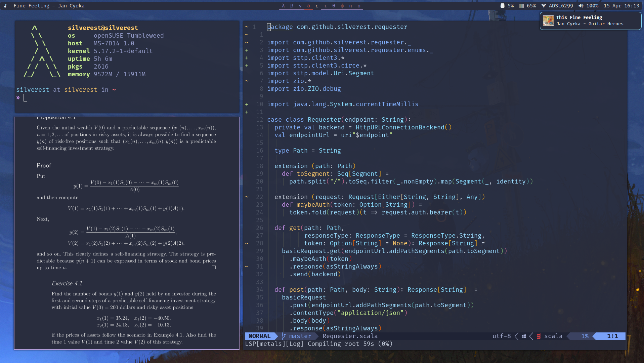The image size is (644, 363).
Task: Open the WiFi indicator ADSL6299
Action: coord(557,6)
